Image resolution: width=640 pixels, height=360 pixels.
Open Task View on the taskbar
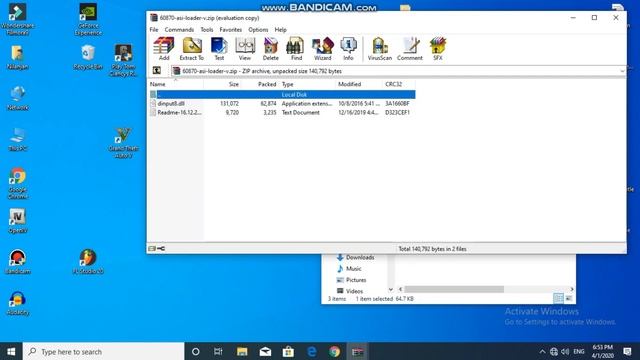218,351
